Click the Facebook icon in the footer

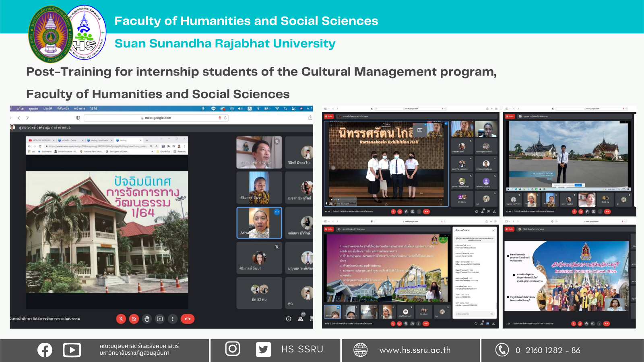point(45,350)
